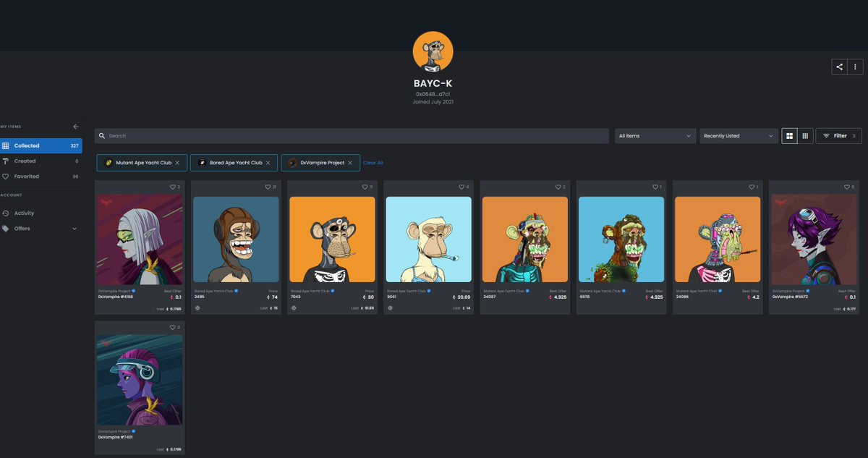
Task: Remove 0xVampire Project filter chip
Action: tap(350, 163)
